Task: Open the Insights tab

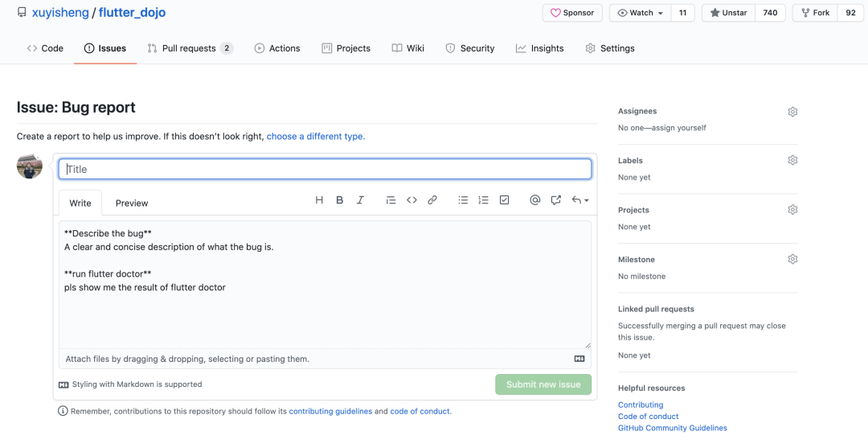Action: pyautogui.click(x=540, y=48)
